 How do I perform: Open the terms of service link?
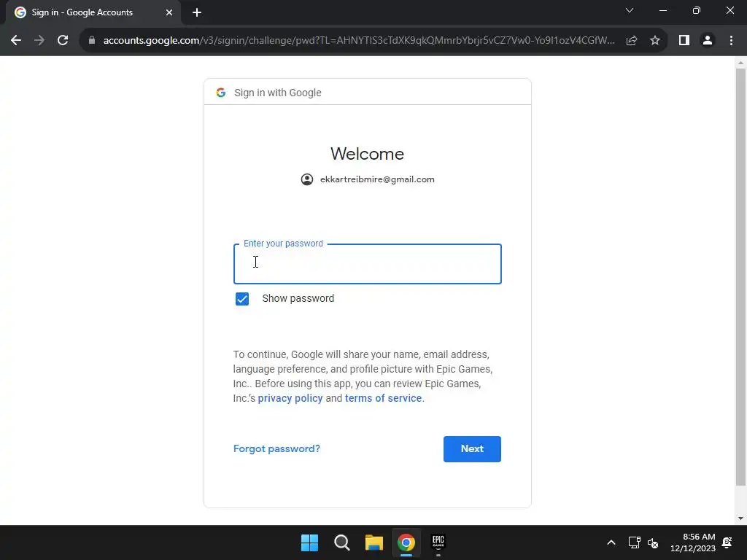click(384, 398)
